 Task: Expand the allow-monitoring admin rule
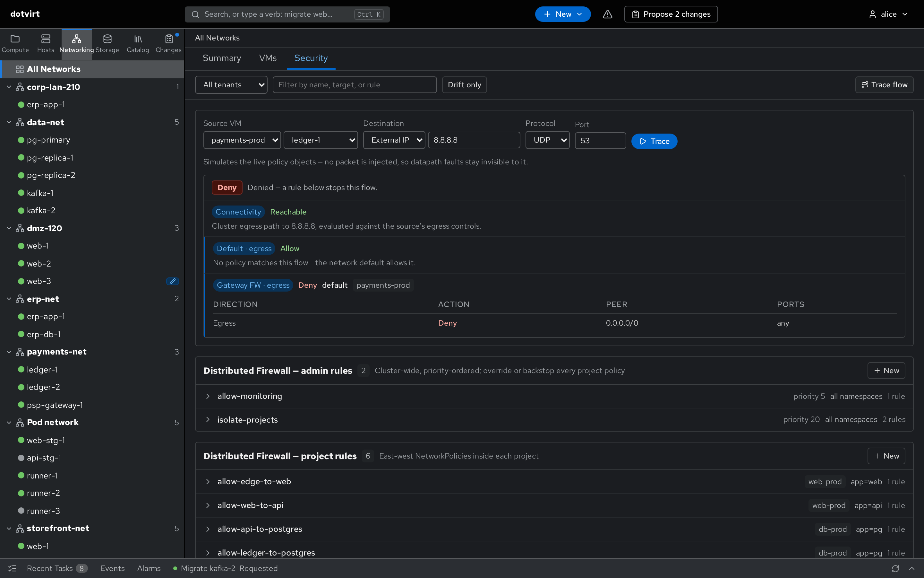[x=208, y=397]
